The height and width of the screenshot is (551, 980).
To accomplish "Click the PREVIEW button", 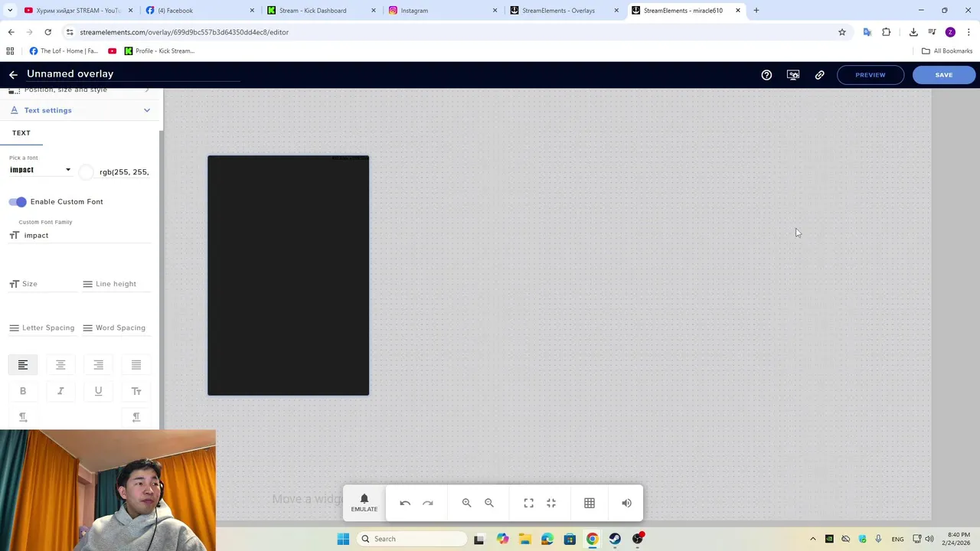I will point(871,75).
